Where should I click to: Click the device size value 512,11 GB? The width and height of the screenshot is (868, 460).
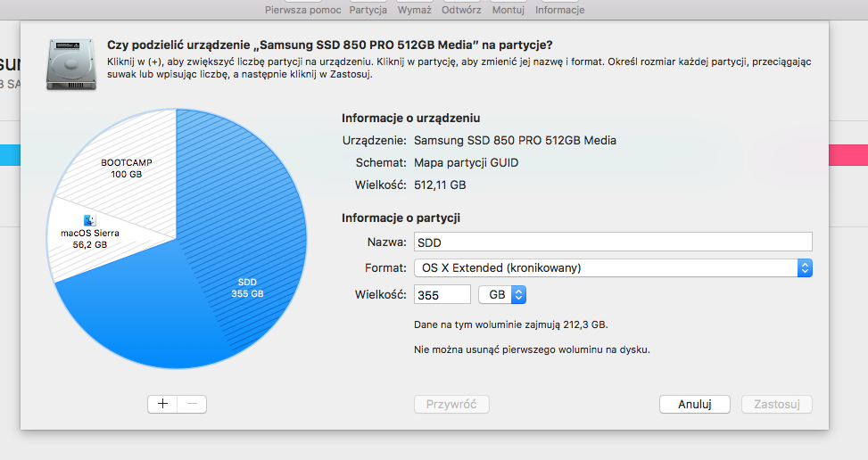click(x=440, y=185)
